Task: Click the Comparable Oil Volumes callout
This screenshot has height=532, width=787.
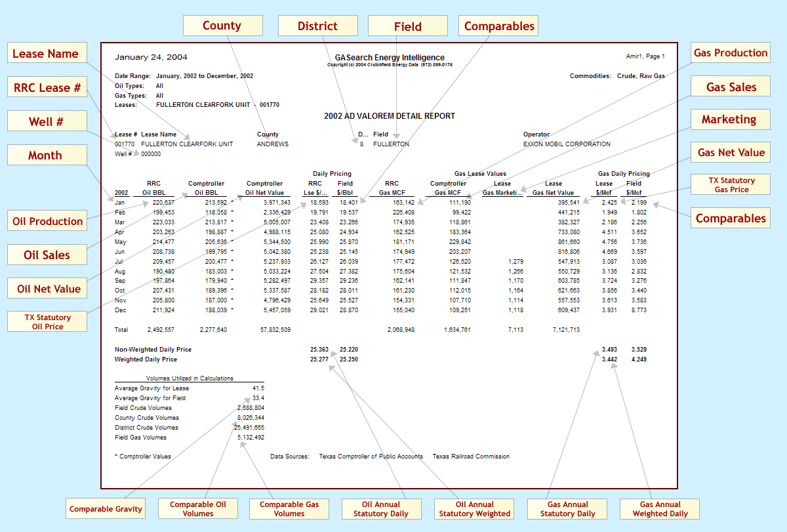Action: [198, 509]
